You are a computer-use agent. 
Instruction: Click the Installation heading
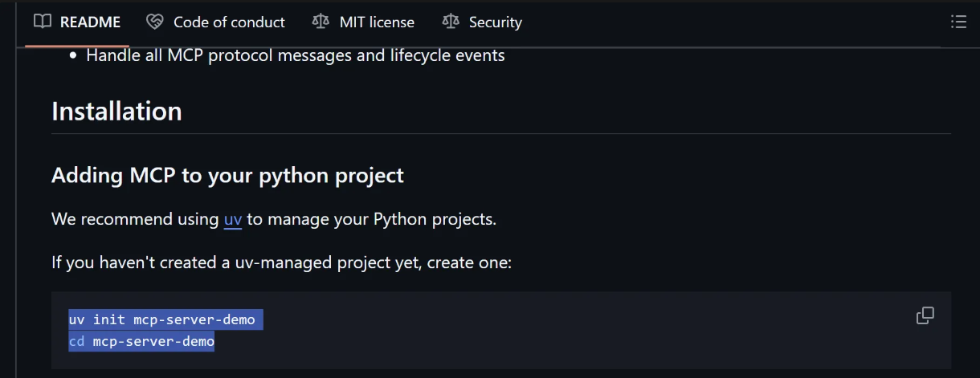116,111
